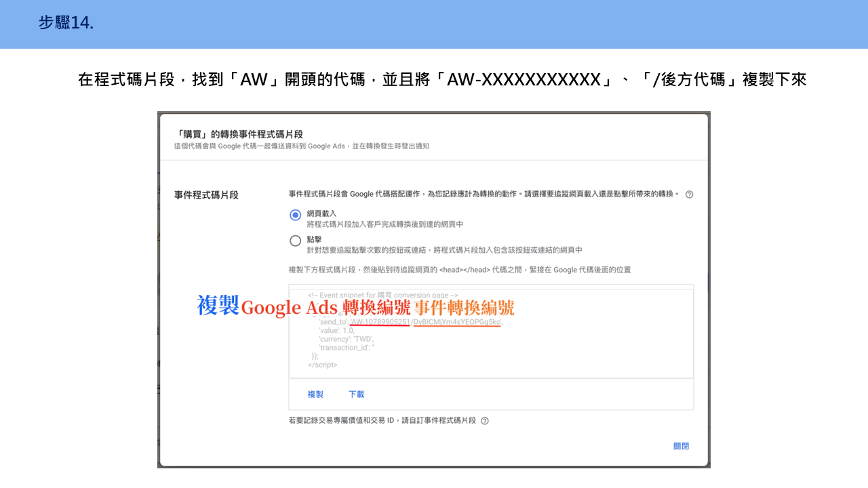Click the 事件程式碼片段 section label on the left
The width and height of the screenshot is (868, 488).
tap(206, 195)
